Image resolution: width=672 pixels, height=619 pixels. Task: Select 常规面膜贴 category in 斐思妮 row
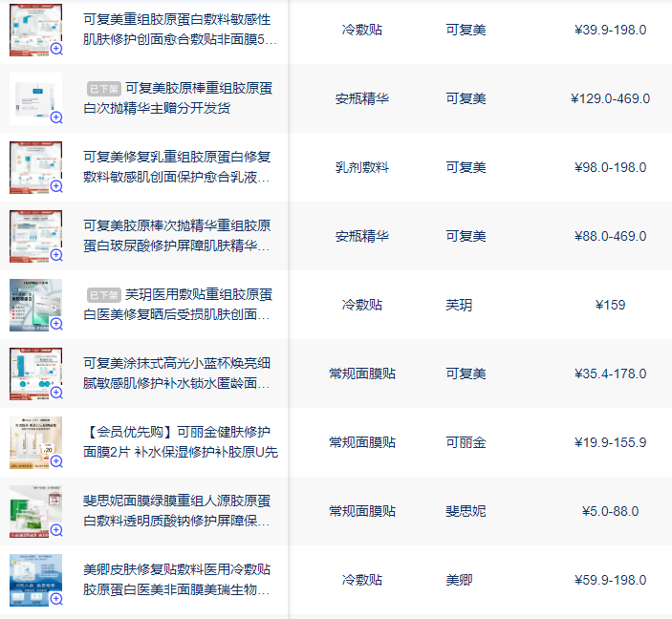point(362,511)
